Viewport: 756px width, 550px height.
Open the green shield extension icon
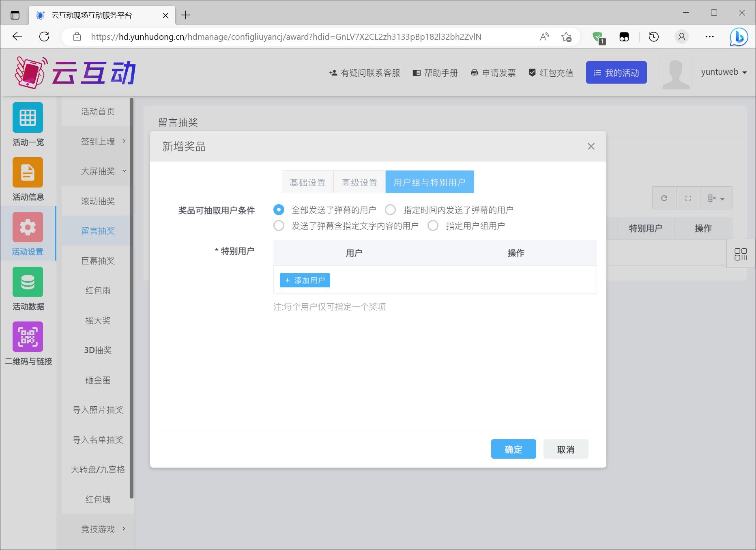(598, 37)
